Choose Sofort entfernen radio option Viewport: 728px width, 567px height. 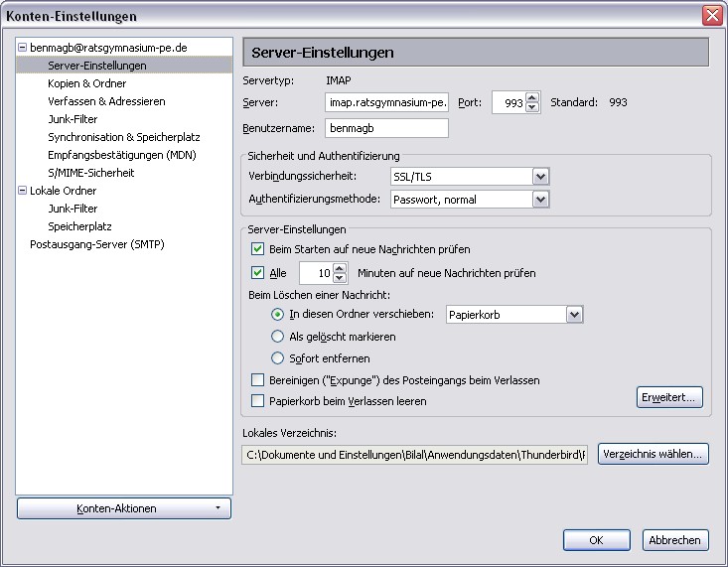pos(278,358)
